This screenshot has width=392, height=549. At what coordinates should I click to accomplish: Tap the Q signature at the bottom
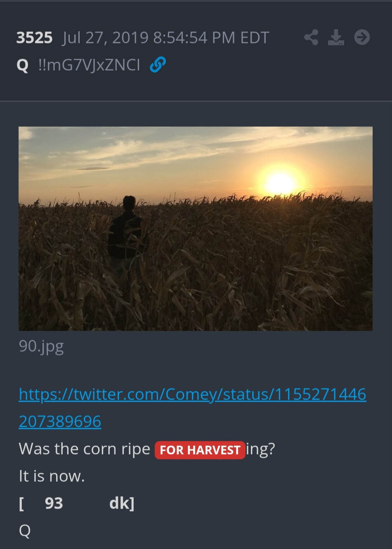click(x=25, y=531)
